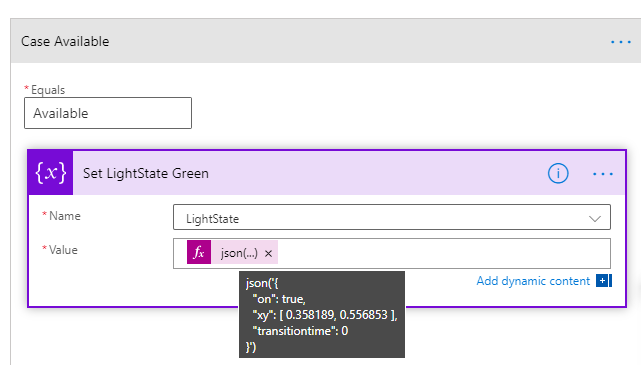Image resolution: width=641 pixels, height=365 pixels.
Task: Click the blue plus icon beside Add dynamic content
Action: (604, 281)
